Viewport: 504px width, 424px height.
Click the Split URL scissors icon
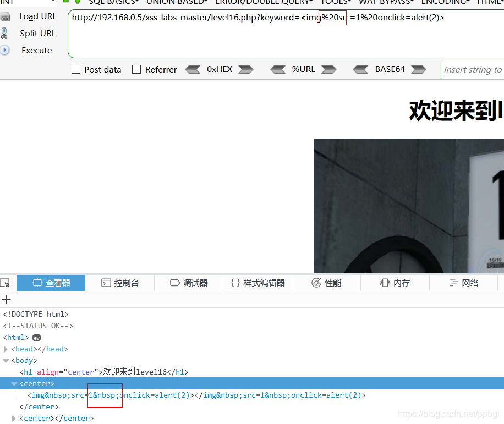(4, 34)
